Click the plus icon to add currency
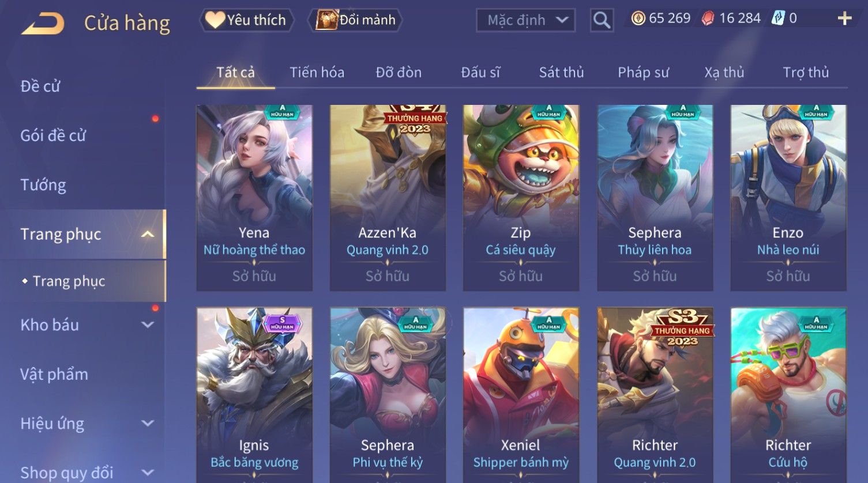Image resolution: width=868 pixels, height=483 pixels. click(x=844, y=19)
